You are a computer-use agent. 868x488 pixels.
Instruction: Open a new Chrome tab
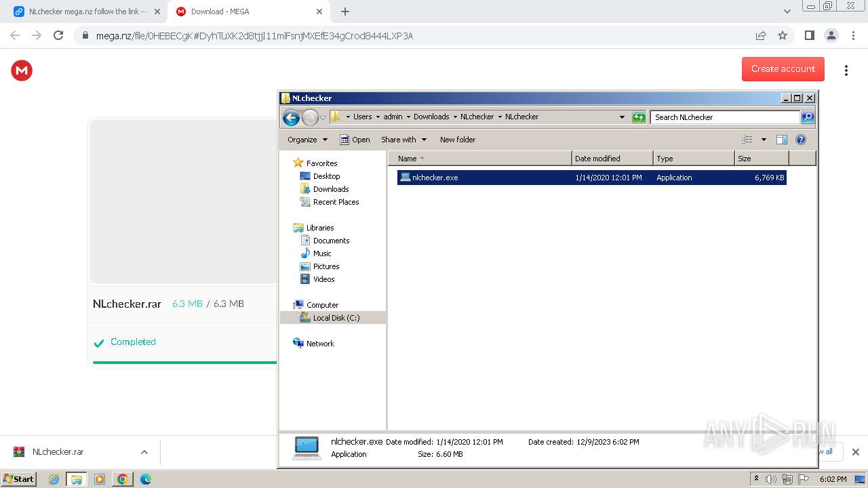[x=345, y=12]
